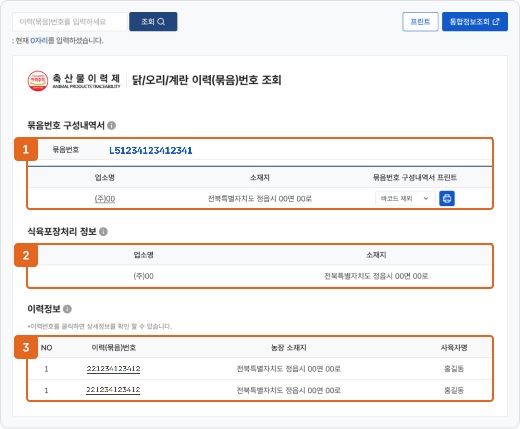Image resolution: width=520 pixels, height=429 pixels.
Task: Click address in 묶음번호 구성내역서 row
Action: click(x=260, y=199)
